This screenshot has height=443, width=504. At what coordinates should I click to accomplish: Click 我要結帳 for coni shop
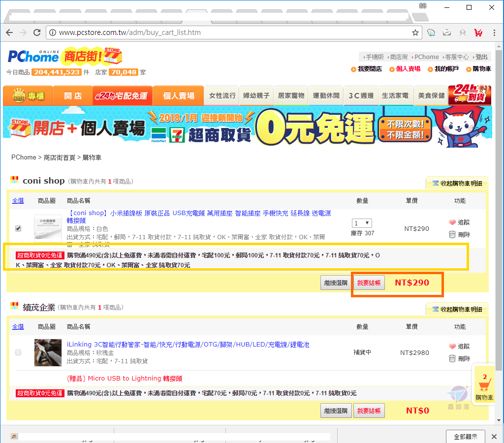click(x=369, y=283)
